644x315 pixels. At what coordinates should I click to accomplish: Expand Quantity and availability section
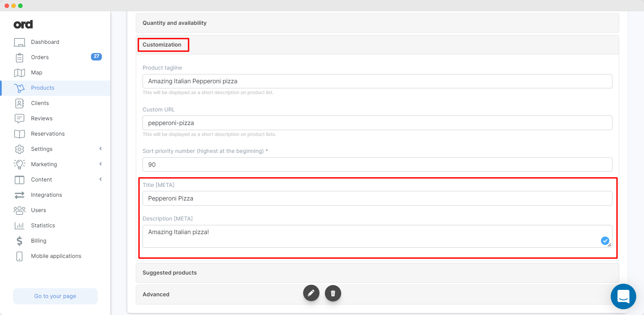coord(377,23)
